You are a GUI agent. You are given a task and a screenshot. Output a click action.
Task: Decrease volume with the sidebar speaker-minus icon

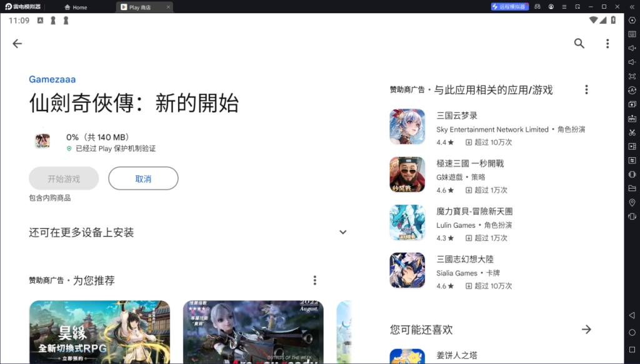tap(632, 62)
